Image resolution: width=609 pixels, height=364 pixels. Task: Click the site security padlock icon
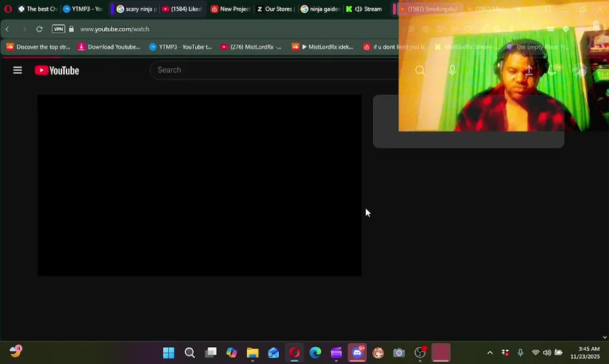pyautogui.click(x=71, y=29)
